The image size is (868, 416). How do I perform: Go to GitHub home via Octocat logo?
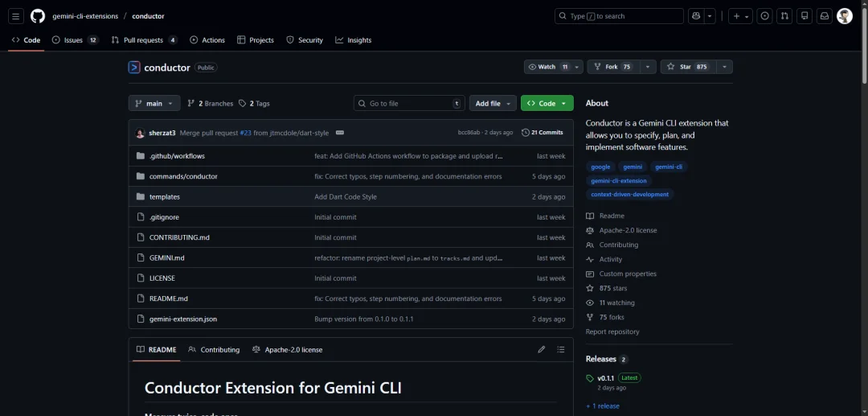(x=38, y=16)
